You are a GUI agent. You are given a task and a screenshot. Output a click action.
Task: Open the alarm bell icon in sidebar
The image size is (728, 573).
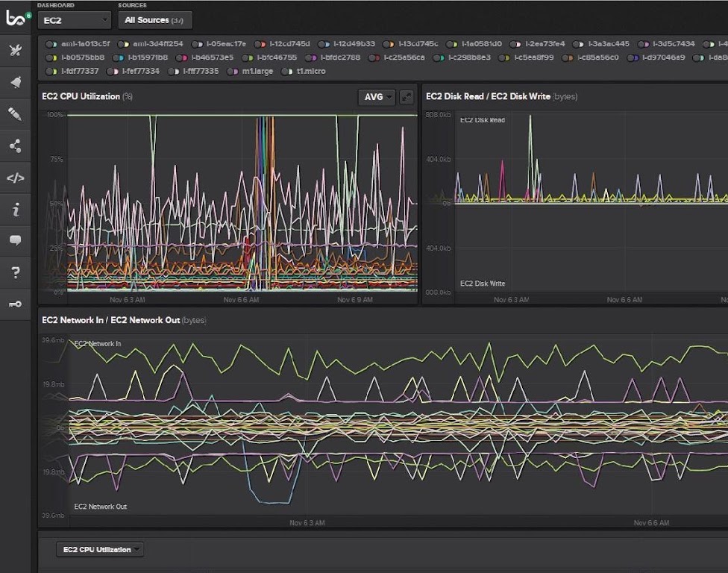(x=16, y=82)
